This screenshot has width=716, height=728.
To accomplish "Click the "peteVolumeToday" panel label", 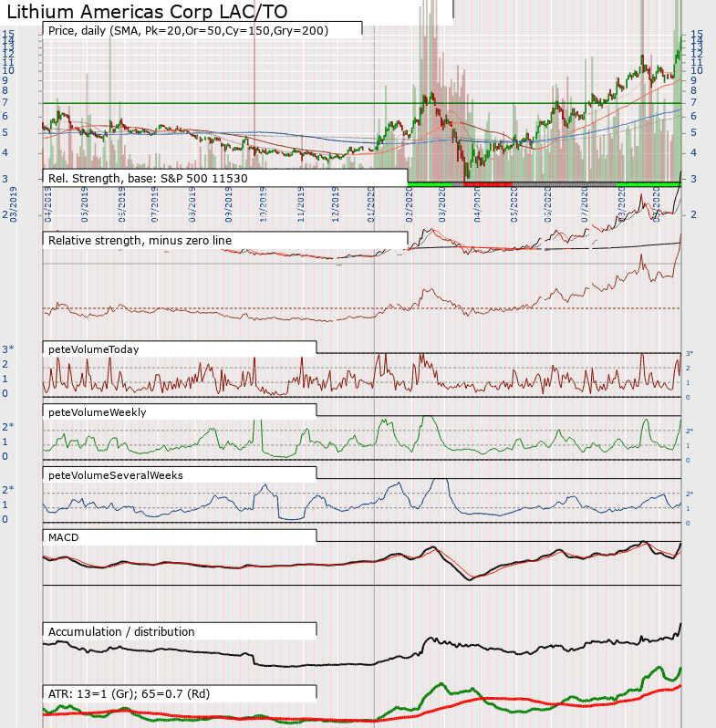I will pos(93,349).
